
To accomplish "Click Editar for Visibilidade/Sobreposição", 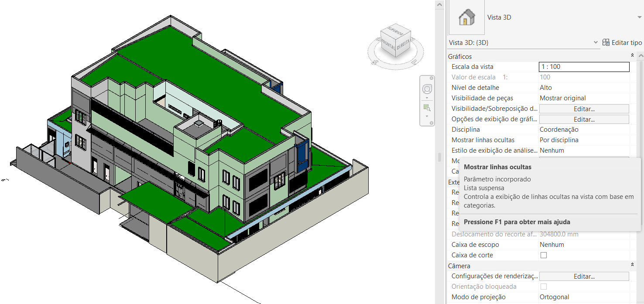I will pyautogui.click(x=584, y=109).
